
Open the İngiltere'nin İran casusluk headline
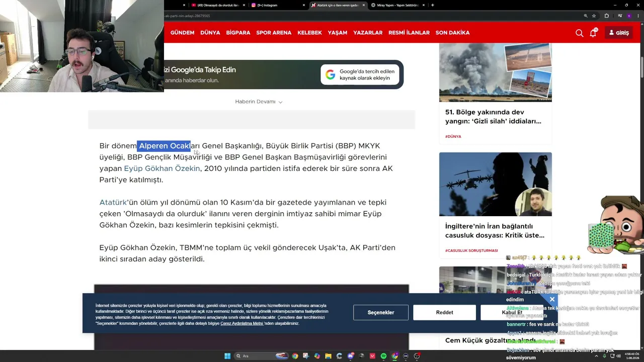tap(495, 231)
